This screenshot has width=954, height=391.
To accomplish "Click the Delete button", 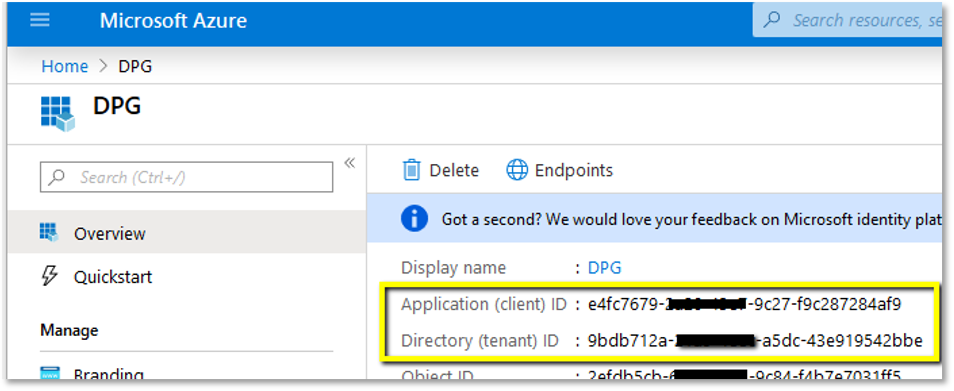I will point(441,170).
